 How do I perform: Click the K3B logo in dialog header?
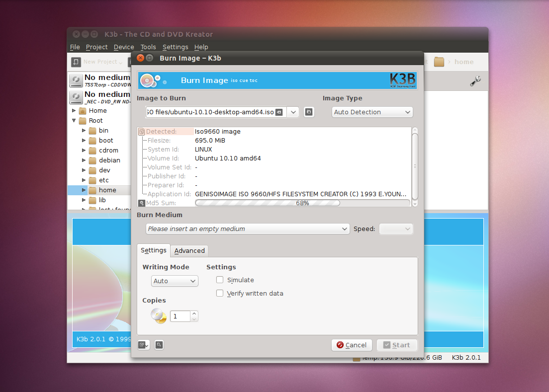tap(403, 80)
